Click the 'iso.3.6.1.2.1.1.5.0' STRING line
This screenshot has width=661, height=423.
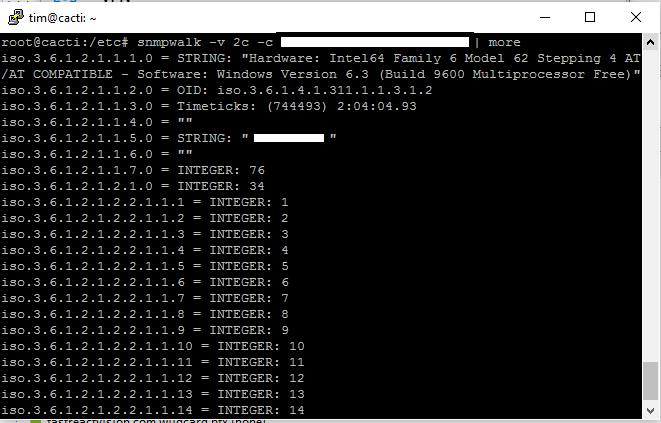point(169,138)
